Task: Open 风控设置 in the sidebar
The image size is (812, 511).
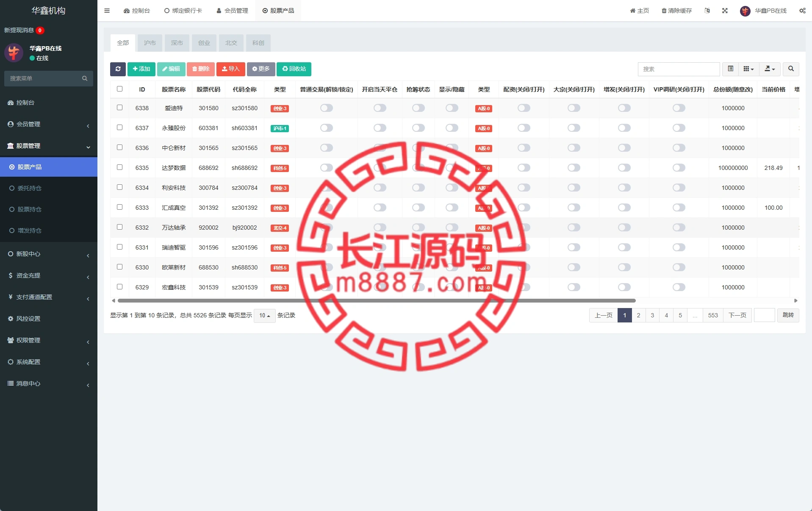Action: point(49,319)
